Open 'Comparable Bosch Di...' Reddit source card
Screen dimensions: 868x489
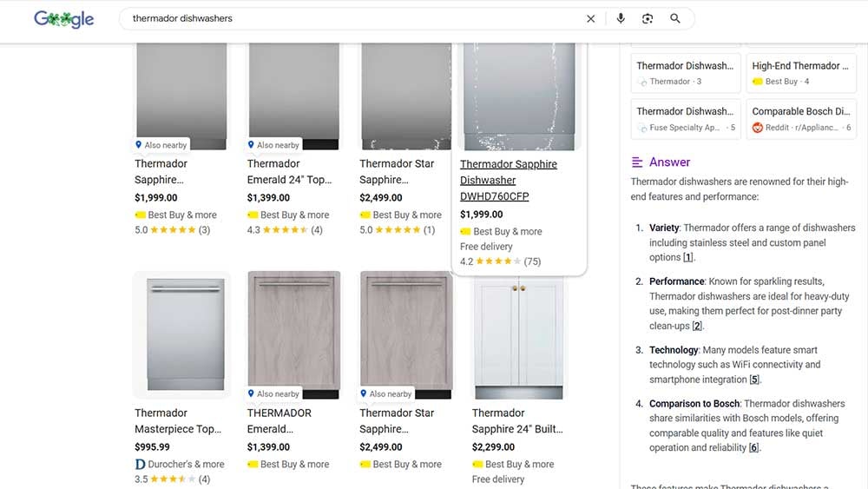coord(801,119)
